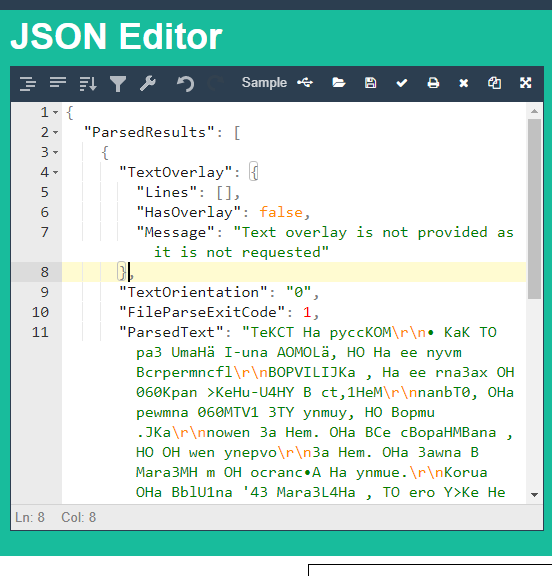The height and width of the screenshot is (576, 552).
Task: Open the sort contents tool
Action: [88, 83]
